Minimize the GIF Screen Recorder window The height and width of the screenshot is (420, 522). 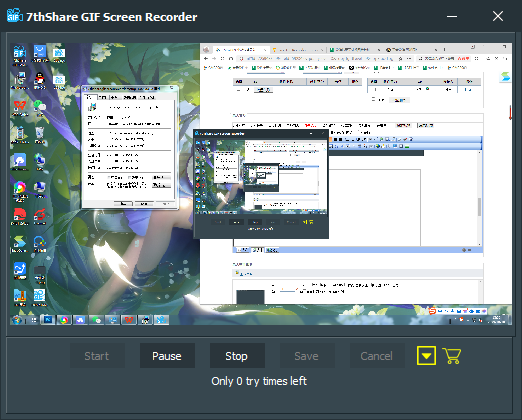click(452, 16)
